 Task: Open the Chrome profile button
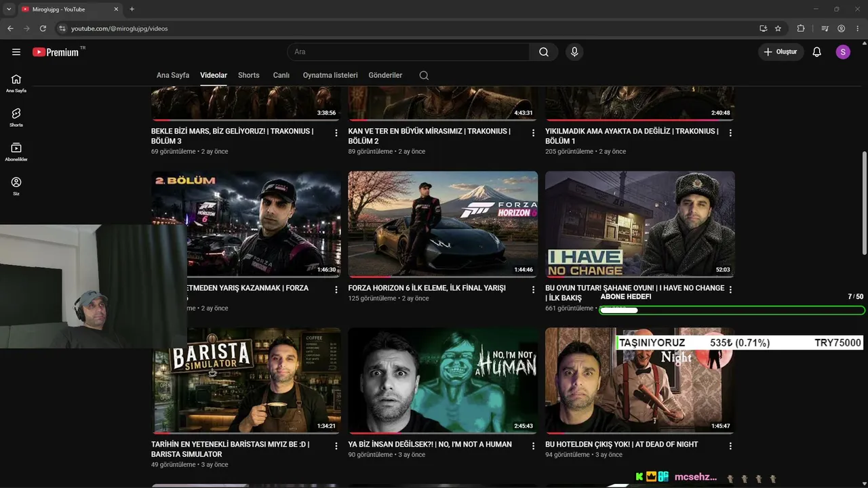842,28
